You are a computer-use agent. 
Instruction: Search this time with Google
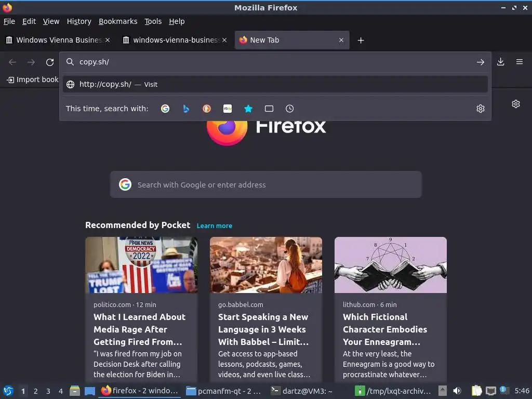(165, 109)
